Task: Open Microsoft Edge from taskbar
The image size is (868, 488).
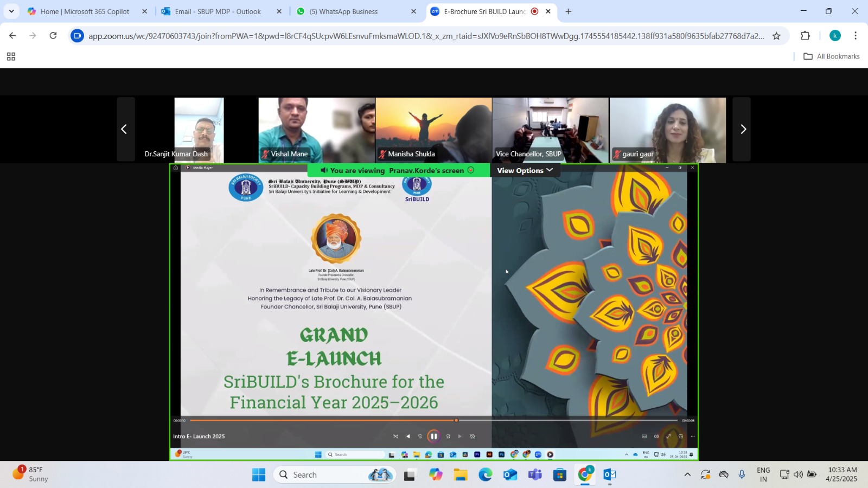Action: tap(486, 475)
